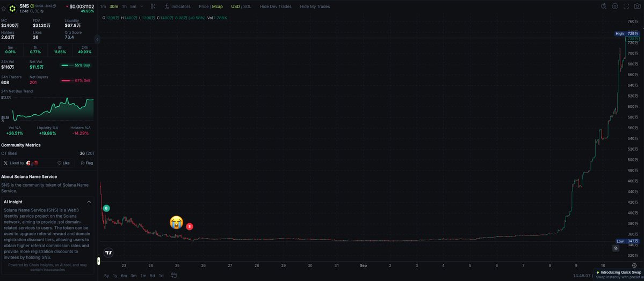Screen dimensions: 644x281
Task: Click the CT likes row
Action: (48, 153)
